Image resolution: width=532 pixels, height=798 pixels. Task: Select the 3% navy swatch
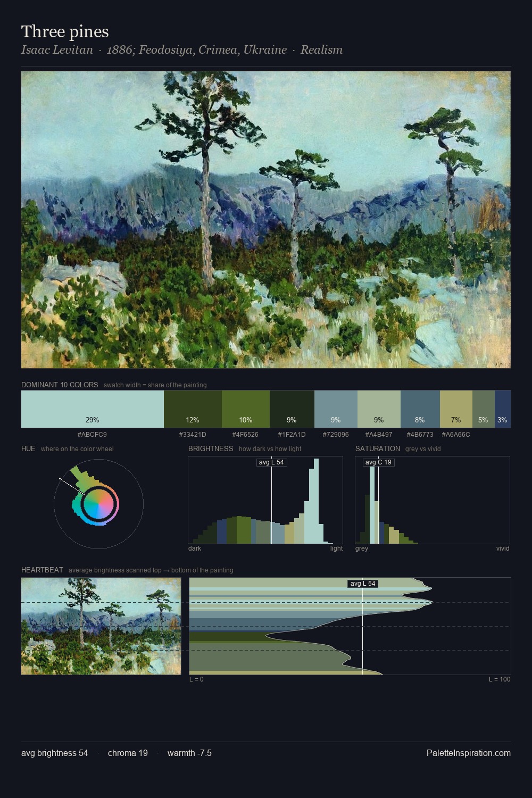(503, 409)
